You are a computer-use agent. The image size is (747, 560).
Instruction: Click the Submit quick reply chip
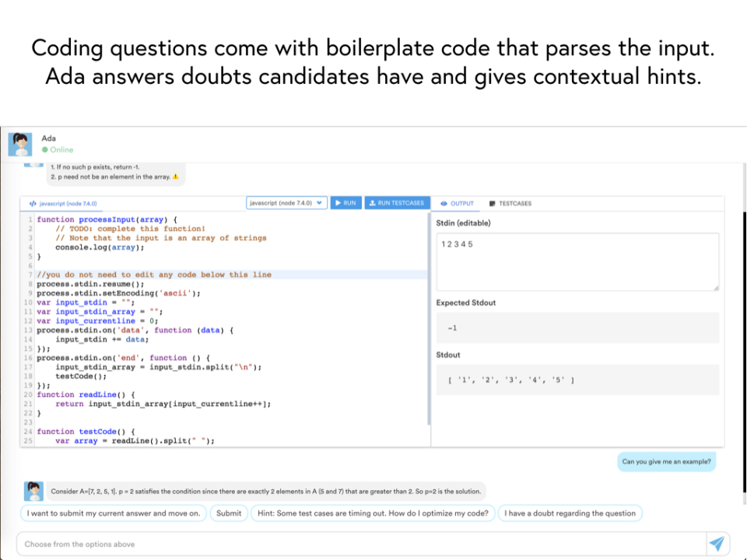pos(229,513)
